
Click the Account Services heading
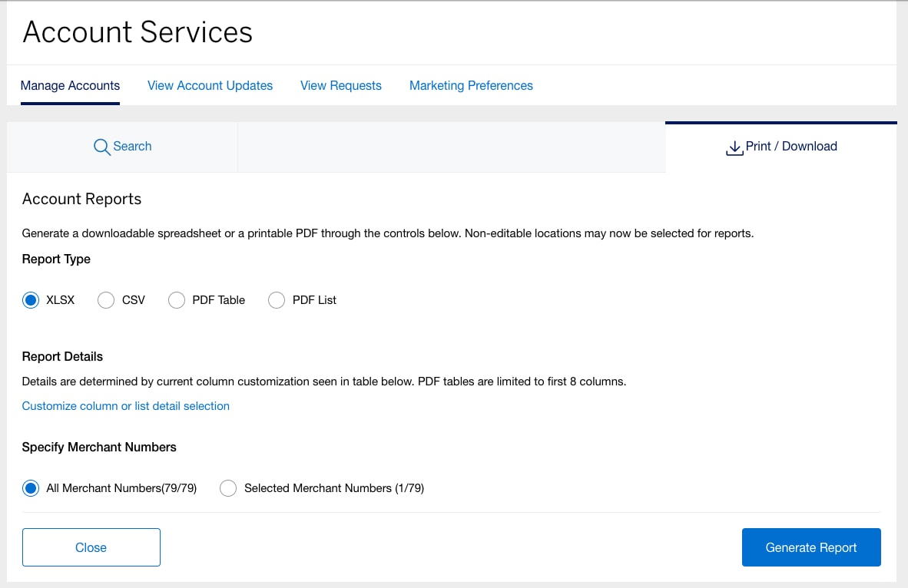(x=138, y=31)
